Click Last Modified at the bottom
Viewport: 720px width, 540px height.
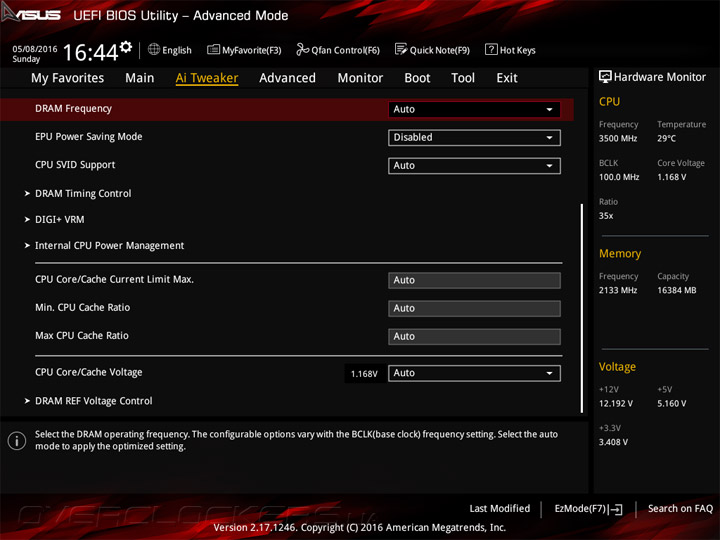(x=500, y=508)
